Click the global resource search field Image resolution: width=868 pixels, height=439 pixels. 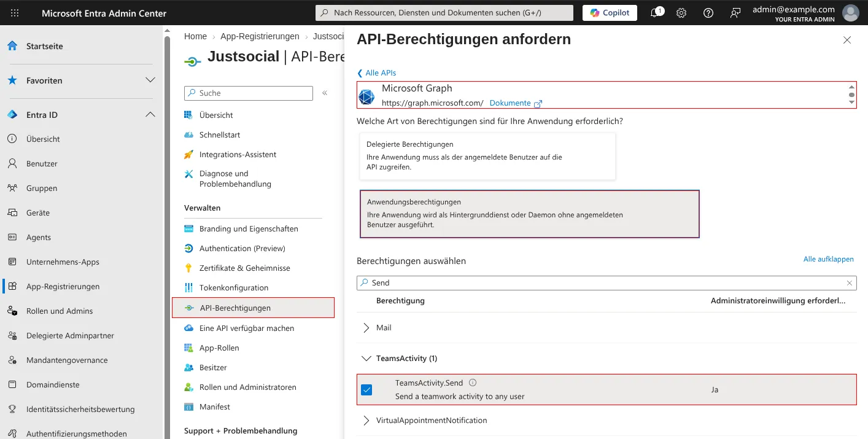click(x=444, y=13)
